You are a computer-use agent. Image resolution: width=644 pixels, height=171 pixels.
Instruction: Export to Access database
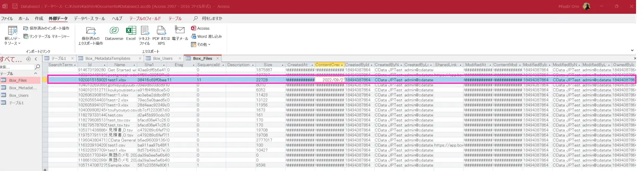pyautogui.click(x=200, y=28)
